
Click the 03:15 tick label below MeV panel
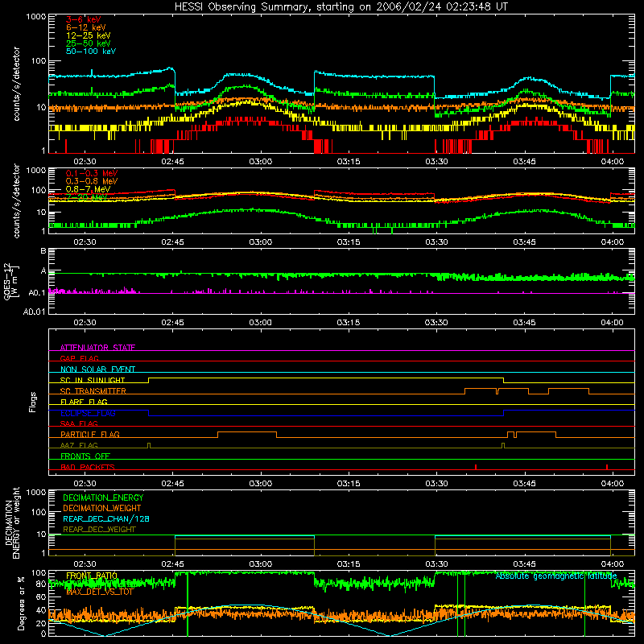pyautogui.click(x=349, y=242)
